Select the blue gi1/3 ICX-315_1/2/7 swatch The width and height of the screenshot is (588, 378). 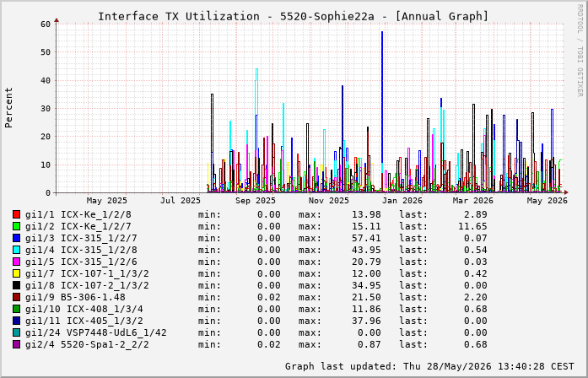click(x=17, y=238)
